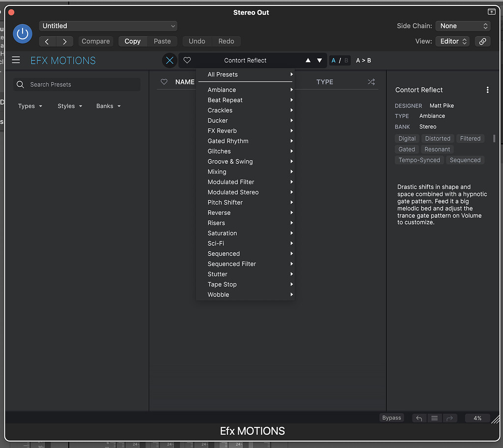Open the All Presets submenu
This screenshot has width=503, height=448.
pos(246,75)
